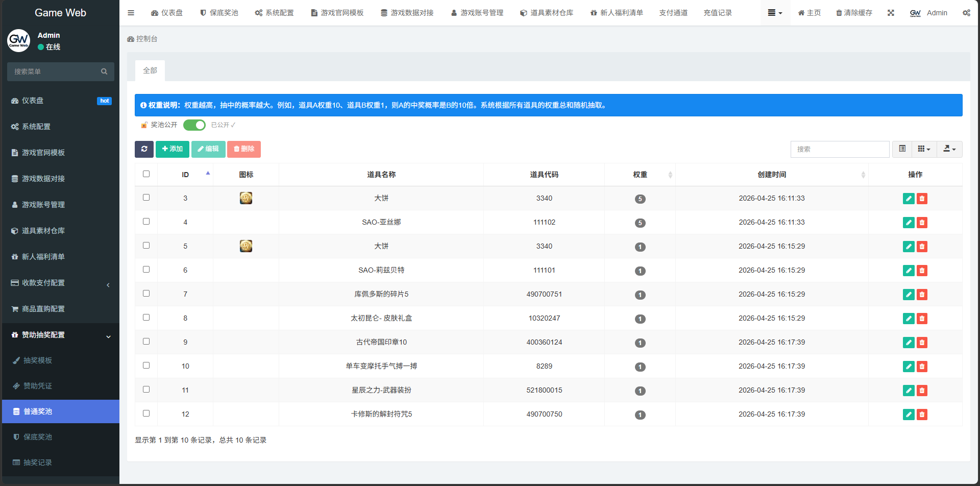Clear the cache via 清除缓存
Viewport: 980px width, 486px height.
pyautogui.click(x=854, y=13)
